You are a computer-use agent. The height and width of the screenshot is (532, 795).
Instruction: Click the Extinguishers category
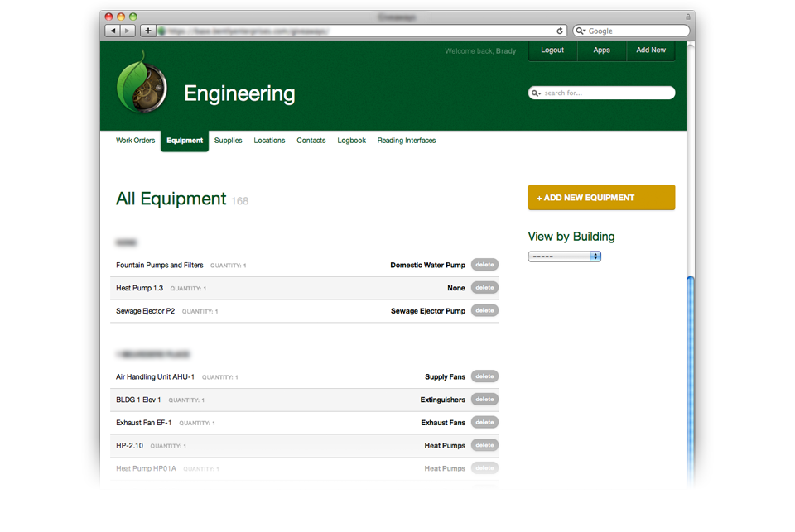click(x=442, y=400)
